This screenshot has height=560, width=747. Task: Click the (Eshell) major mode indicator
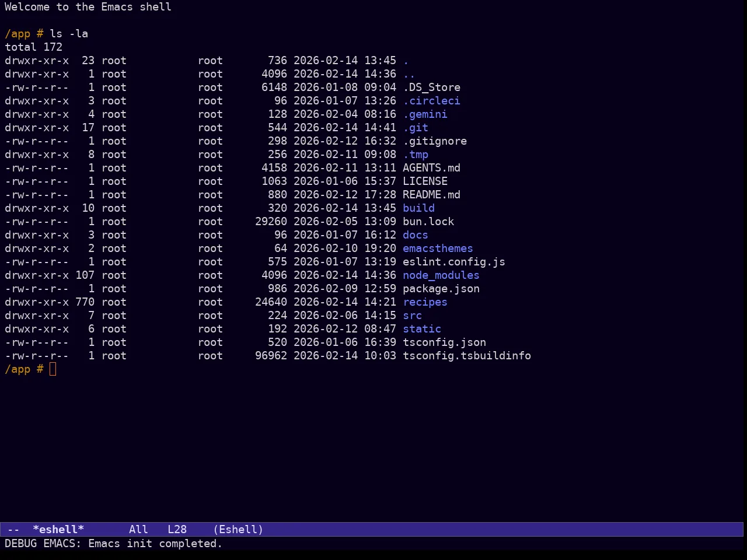[x=238, y=530]
